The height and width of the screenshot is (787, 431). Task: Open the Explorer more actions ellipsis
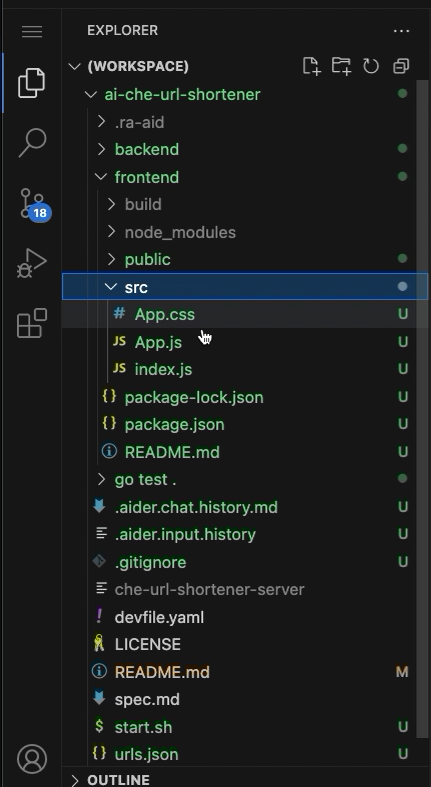point(401,31)
